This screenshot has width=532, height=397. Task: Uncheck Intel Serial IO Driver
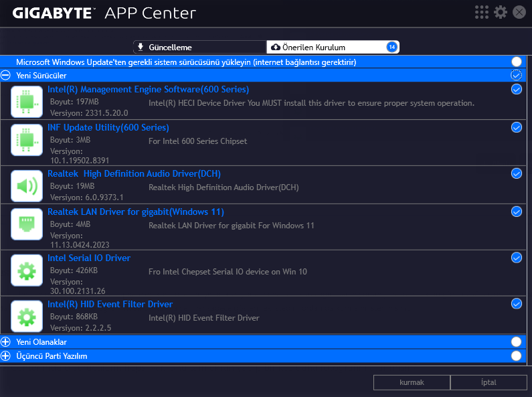[516, 258]
